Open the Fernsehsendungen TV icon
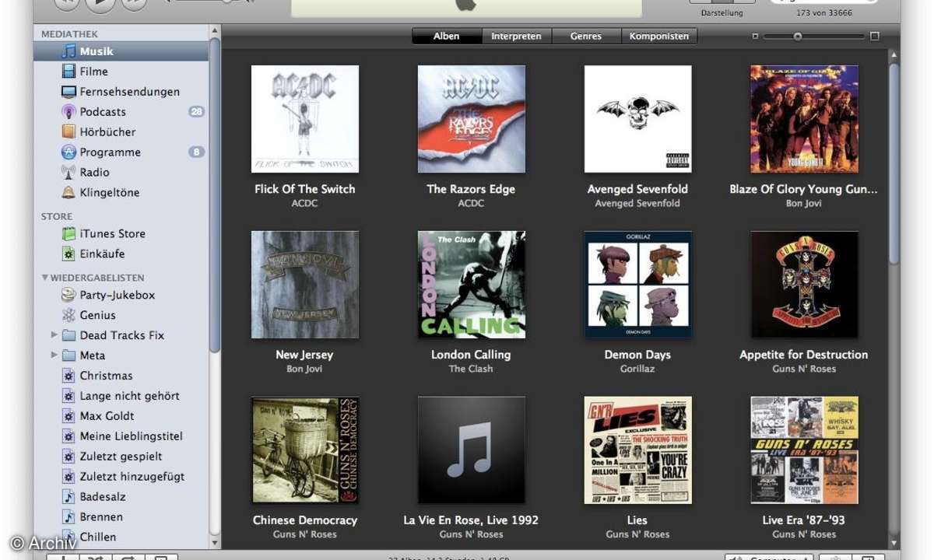This screenshot has height=560, width=934. pyautogui.click(x=68, y=92)
